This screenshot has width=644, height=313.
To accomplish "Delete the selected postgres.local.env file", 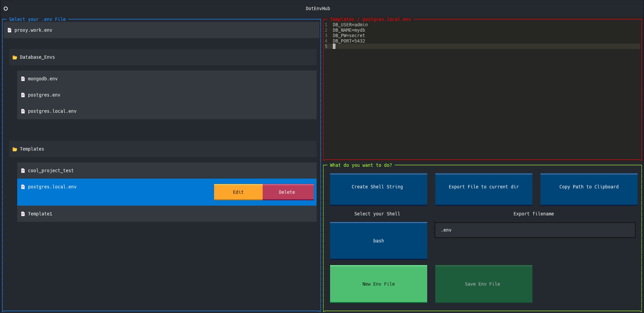I will point(288,192).
